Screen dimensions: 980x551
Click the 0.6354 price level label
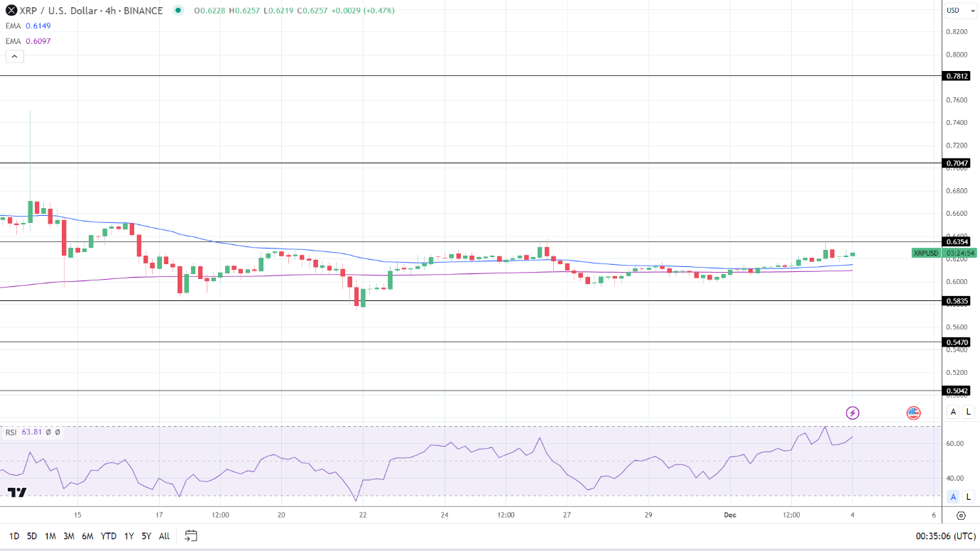tap(957, 241)
